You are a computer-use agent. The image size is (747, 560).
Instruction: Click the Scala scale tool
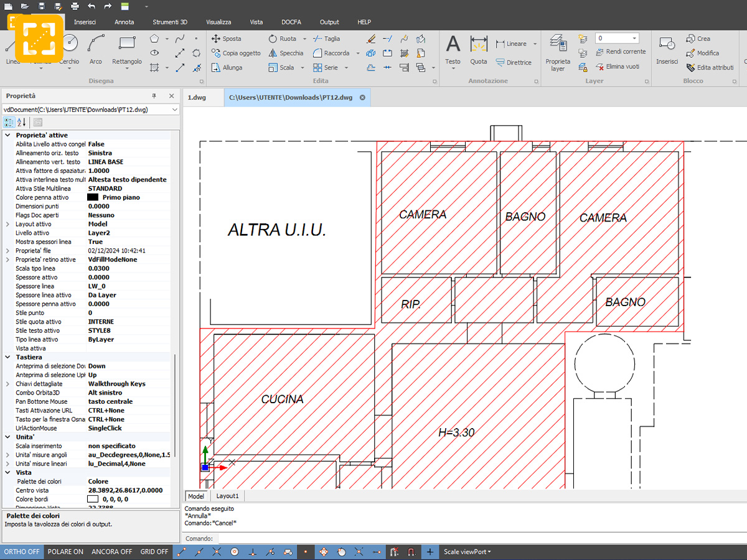(x=281, y=68)
